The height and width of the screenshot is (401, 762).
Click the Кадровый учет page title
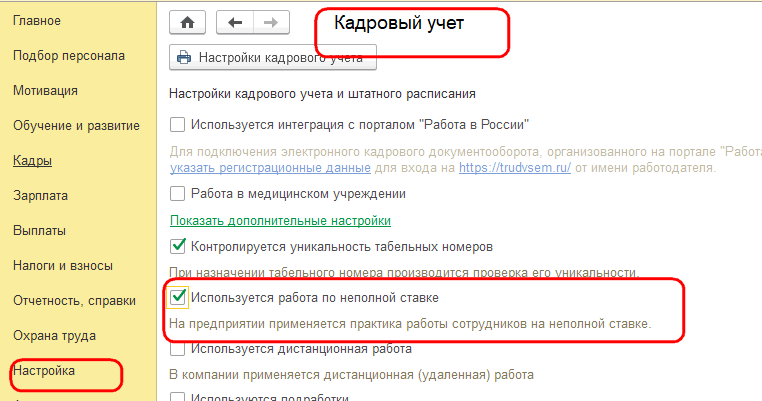pos(399,23)
